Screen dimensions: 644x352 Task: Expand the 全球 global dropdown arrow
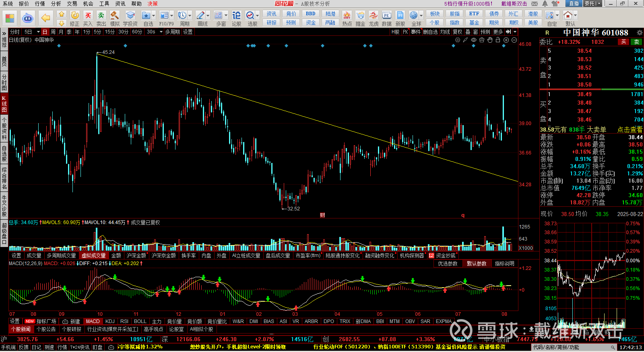point(421,15)
